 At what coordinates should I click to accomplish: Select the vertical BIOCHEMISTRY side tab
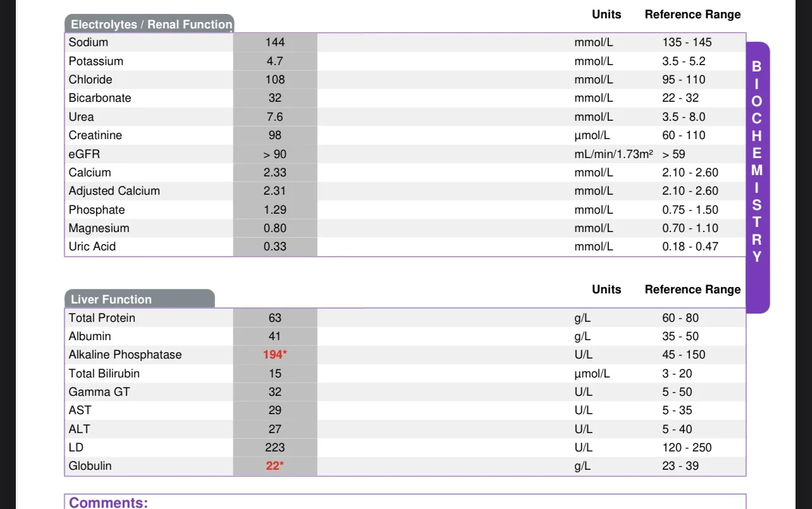point(758,178)
